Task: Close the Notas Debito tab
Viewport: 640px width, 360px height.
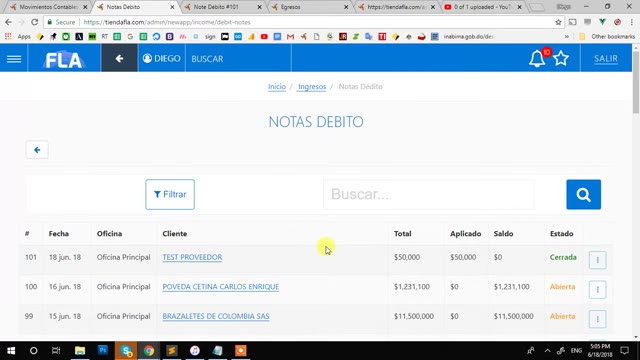Action: click(x=172, y=7)
